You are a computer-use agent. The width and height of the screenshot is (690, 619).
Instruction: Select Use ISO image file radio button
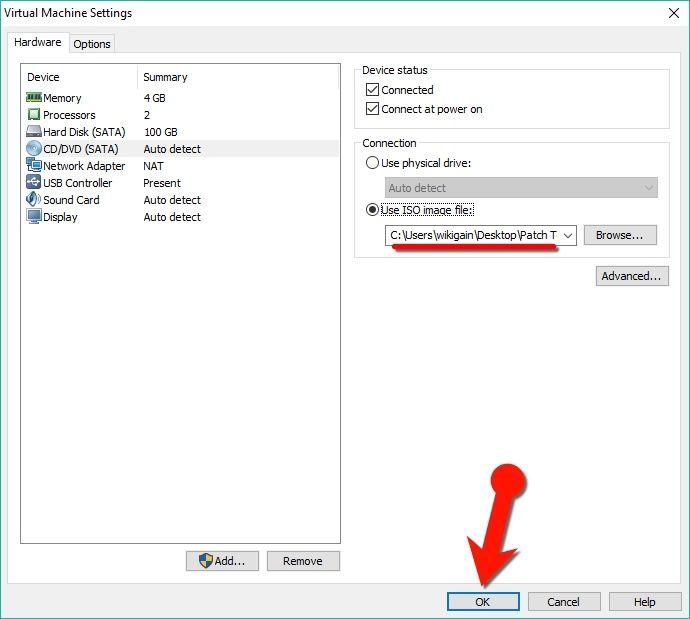click(x=372, y=210)
